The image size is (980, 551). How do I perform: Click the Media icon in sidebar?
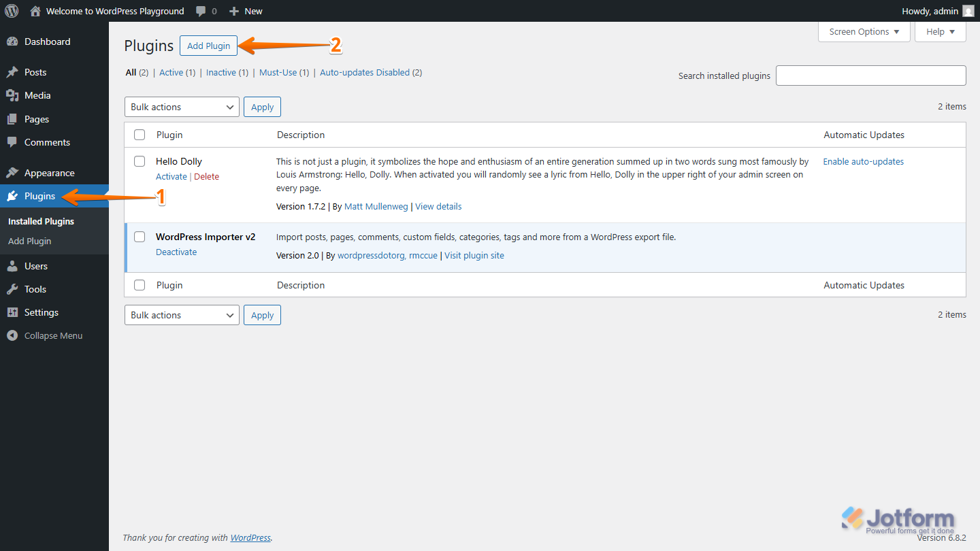pyautogui.click(x=12, y=95)
